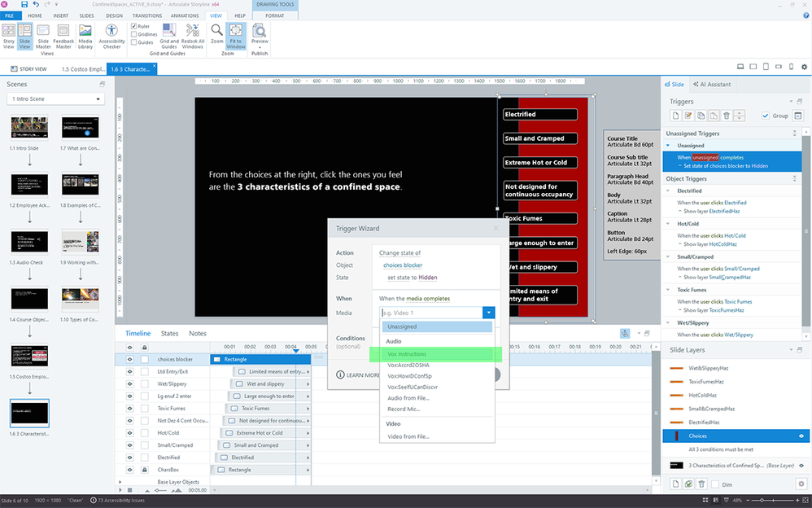Open the Media Library

click(x=85, y=37)
